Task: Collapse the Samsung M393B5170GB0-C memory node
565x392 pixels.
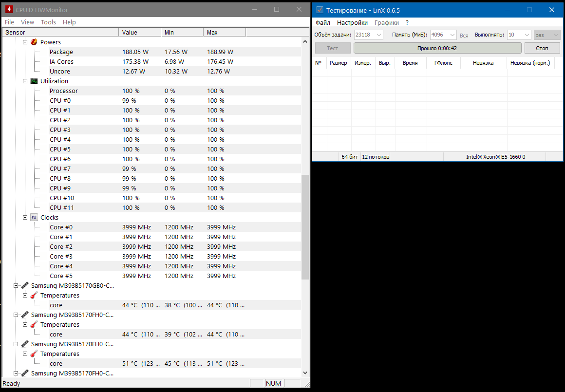Action: (16, 285)
